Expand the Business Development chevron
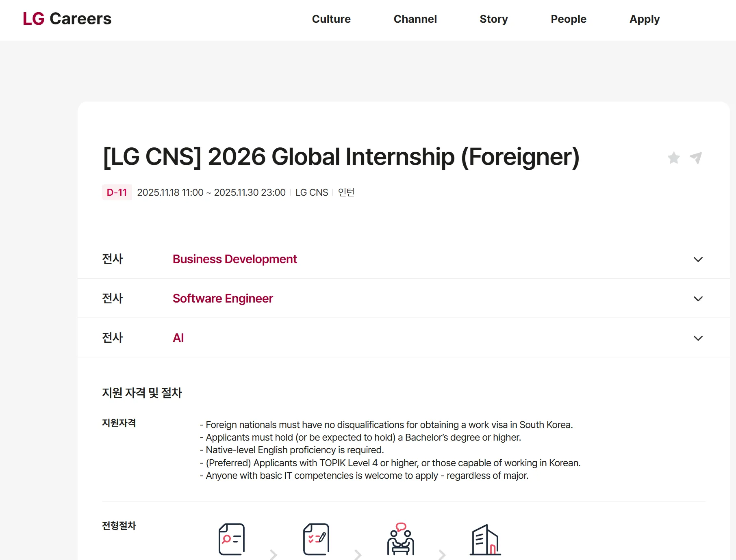 tap(698, 259)
